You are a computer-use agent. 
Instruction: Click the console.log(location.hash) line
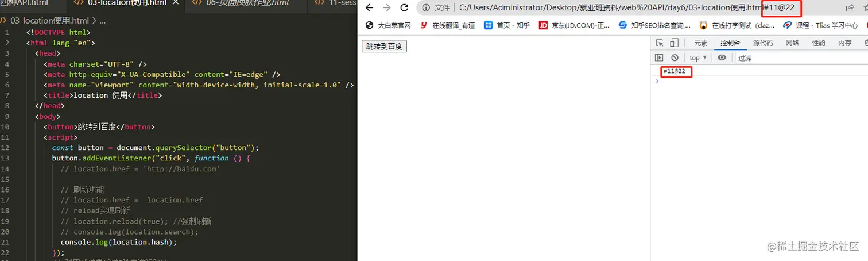point(118,242)
